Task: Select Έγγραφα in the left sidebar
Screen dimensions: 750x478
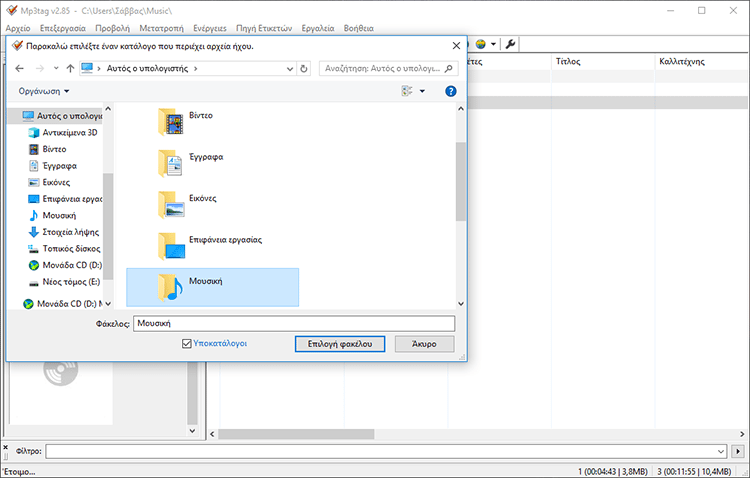Action: [x=53, y=166]
